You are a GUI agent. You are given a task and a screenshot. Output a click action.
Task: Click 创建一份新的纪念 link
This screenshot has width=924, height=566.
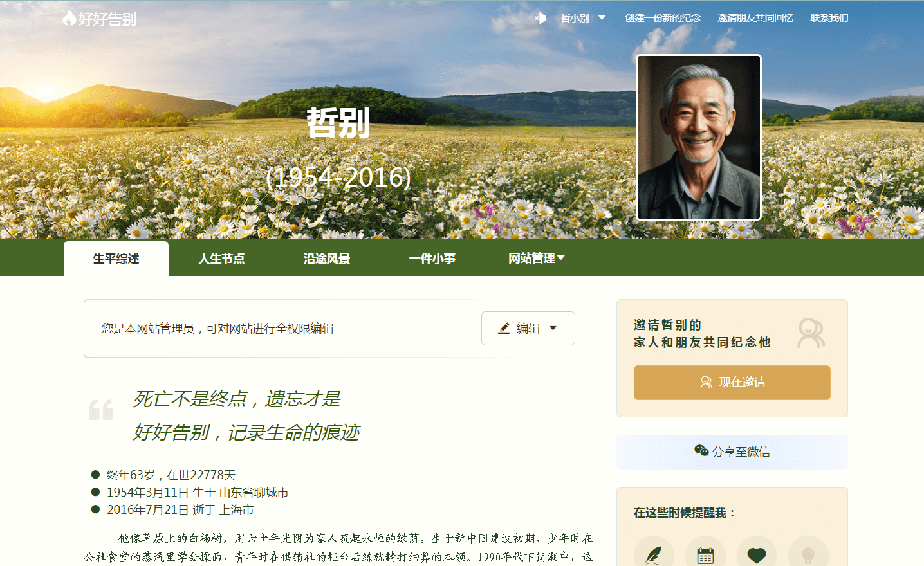click(662, 18)
